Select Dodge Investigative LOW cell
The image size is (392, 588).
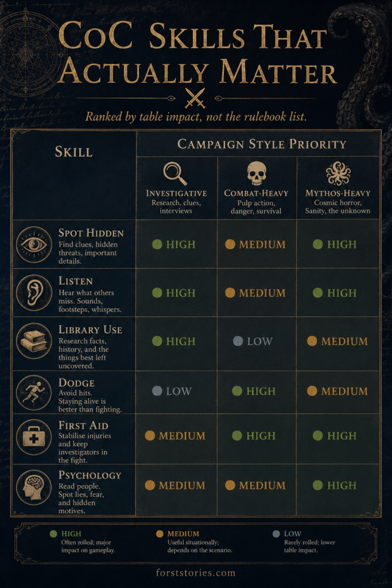point(176,392)
